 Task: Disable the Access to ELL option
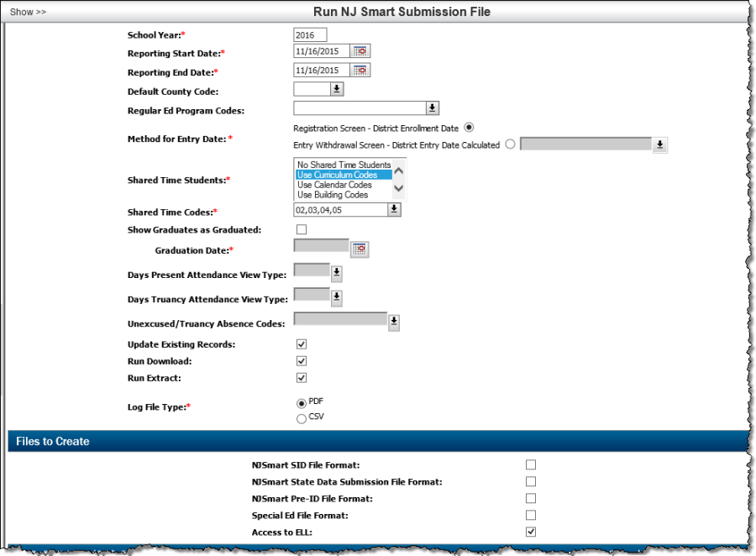tap(529, 532)
